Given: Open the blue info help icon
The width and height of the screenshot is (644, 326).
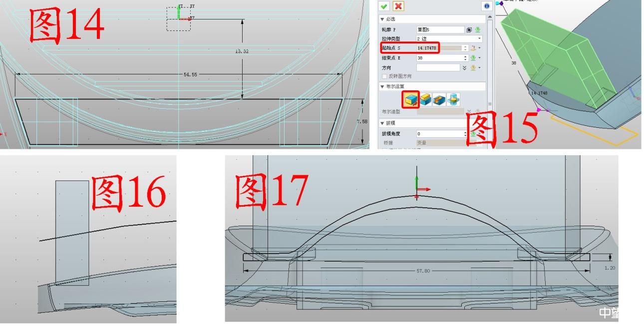Looking at the screenshot, I should pyautogui.click(x=486, y=6).
